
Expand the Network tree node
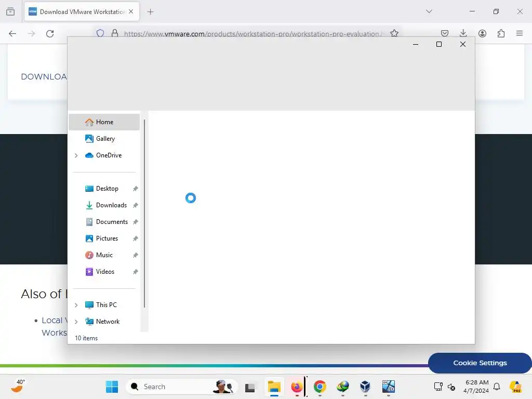click(x=76, y=322)
